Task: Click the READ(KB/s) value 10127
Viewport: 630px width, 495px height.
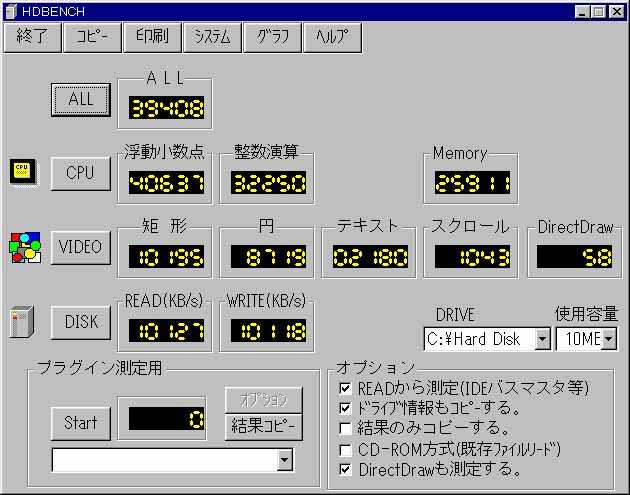Action: coord(166,331)
